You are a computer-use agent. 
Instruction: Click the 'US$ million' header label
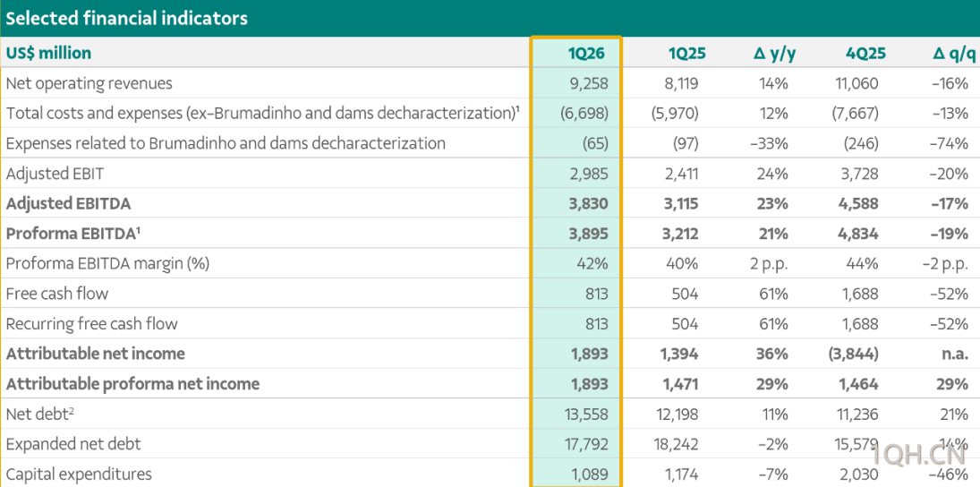[48, 53]
